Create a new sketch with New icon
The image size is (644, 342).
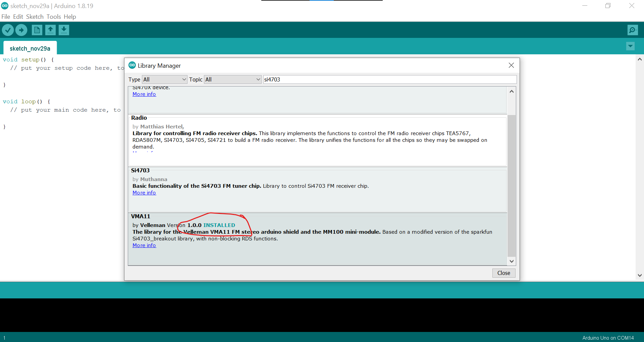click(37, 30)
